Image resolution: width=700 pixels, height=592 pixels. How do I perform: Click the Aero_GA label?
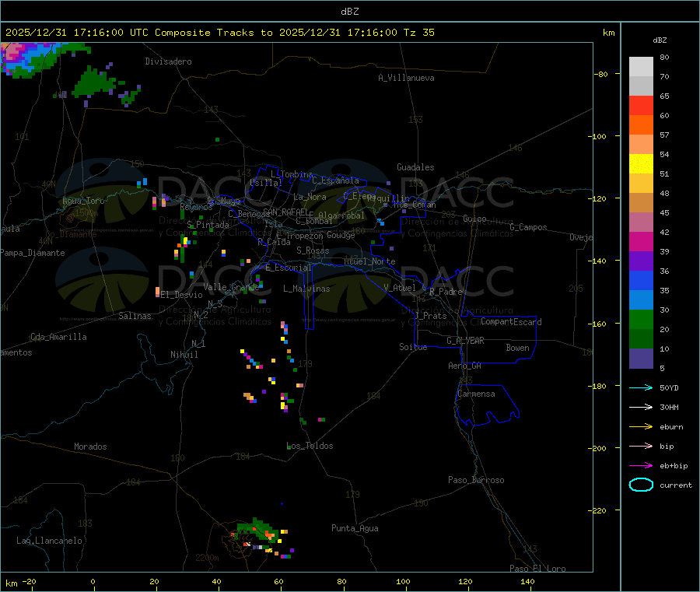pyautogui.click(x=465, y=366)
